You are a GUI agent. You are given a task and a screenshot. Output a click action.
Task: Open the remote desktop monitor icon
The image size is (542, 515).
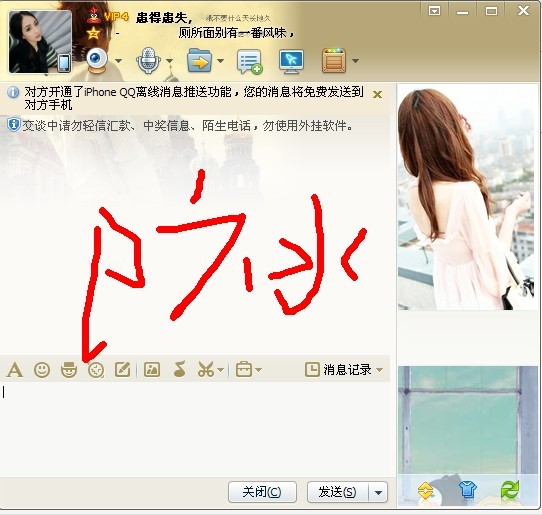click(291, 61)
